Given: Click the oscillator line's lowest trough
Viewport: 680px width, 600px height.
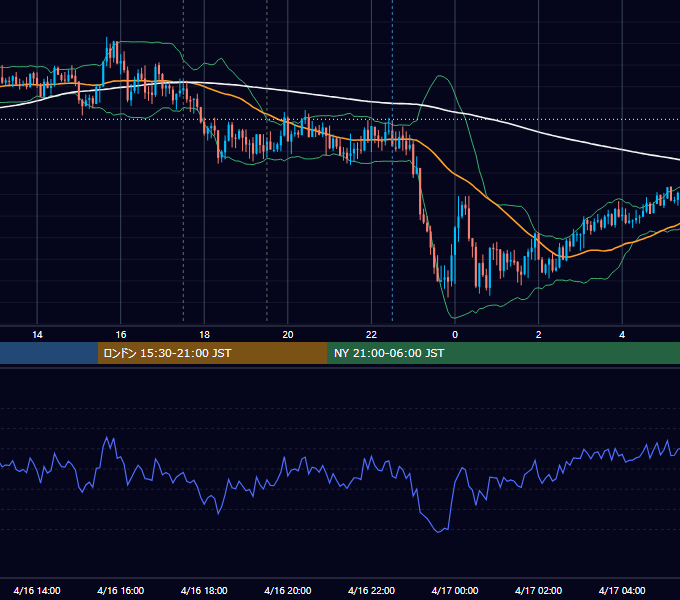Looking at the screenshot, I should tap(438, 532).
